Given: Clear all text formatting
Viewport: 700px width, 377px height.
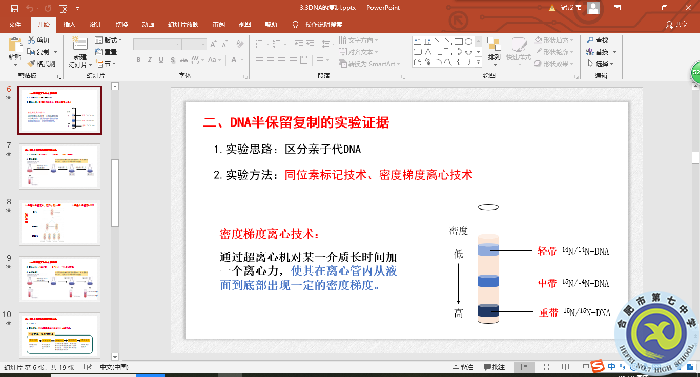Looking at the screenshot, I should pyautogui.click(x=240, y=44).
